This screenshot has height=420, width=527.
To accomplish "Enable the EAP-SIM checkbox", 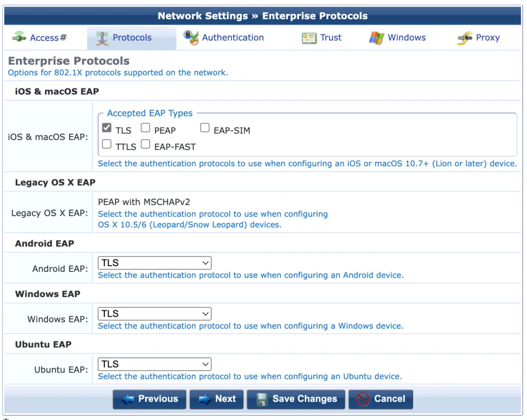I will [205, 127].
